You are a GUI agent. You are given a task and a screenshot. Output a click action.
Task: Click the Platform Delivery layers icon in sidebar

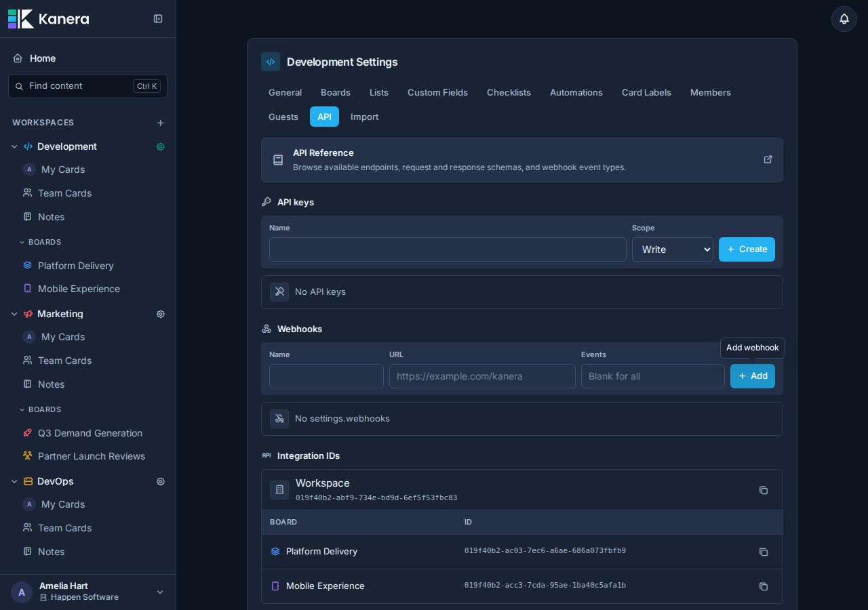[27, 266]
